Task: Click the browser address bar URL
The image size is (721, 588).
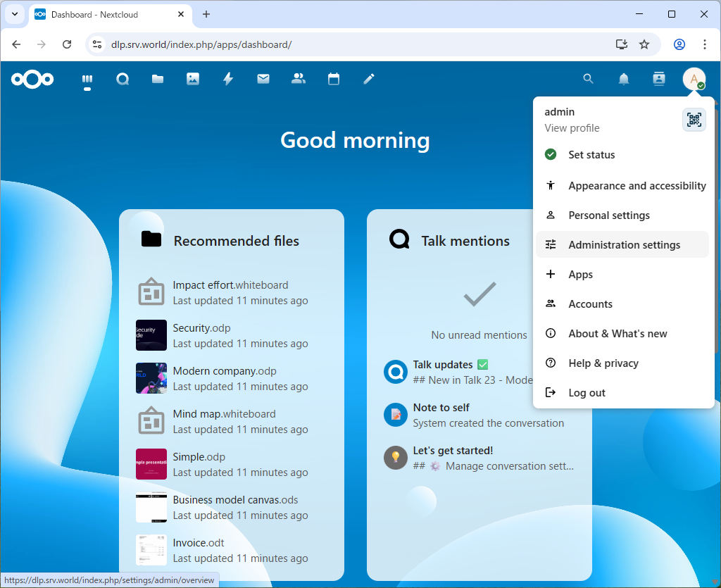Action: [201, 44]
